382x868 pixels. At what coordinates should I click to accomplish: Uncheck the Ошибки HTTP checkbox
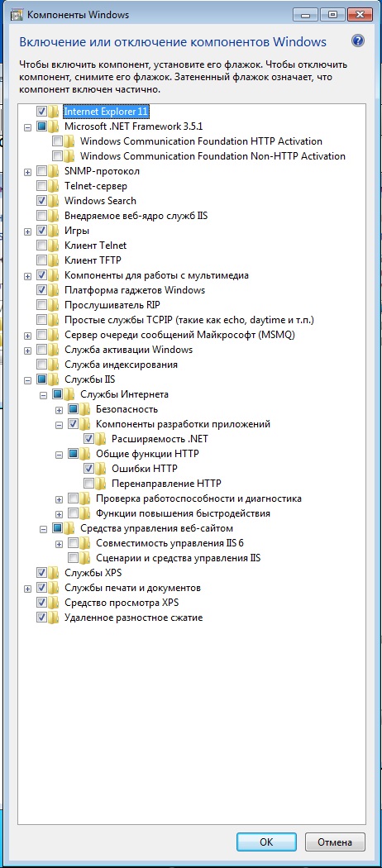pos(88,469)
